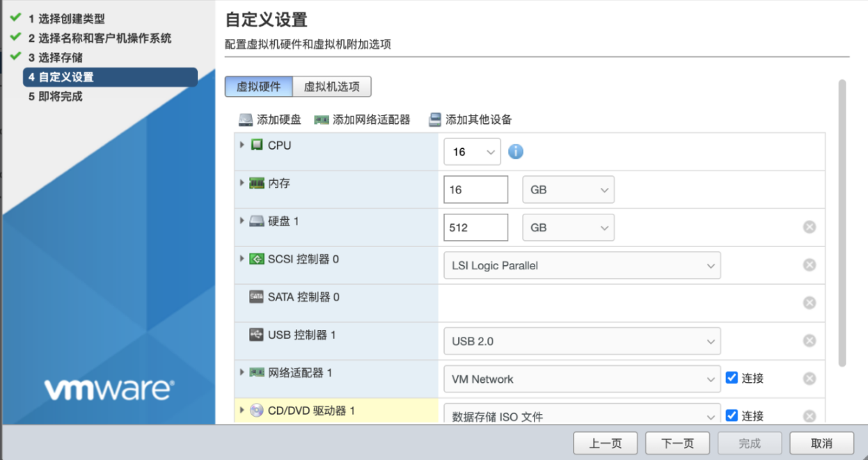Delete SATA controller 0 via X icon

coord(810,303)
